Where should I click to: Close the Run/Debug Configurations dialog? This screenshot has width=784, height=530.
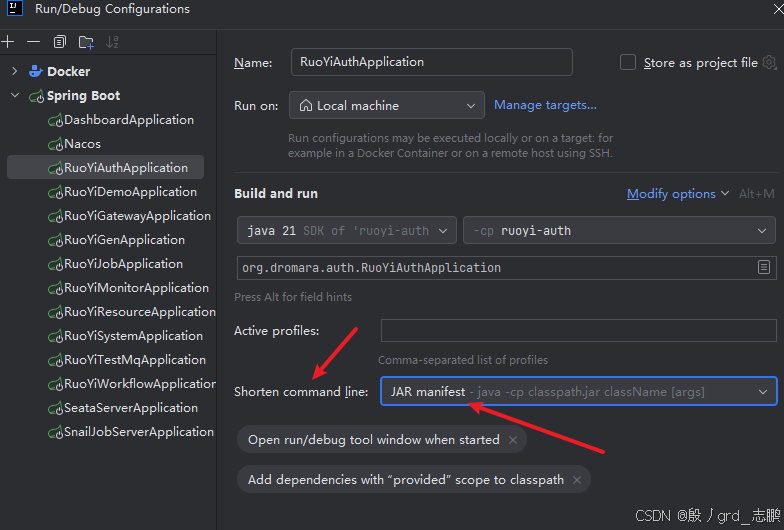pyautogui.click(x=778, y=8)
